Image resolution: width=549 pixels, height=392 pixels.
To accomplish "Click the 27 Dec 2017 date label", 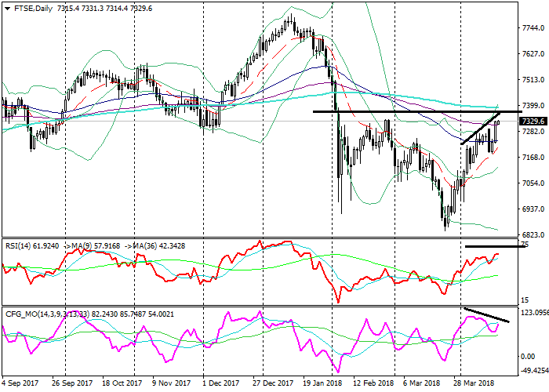I will [273, 383].
